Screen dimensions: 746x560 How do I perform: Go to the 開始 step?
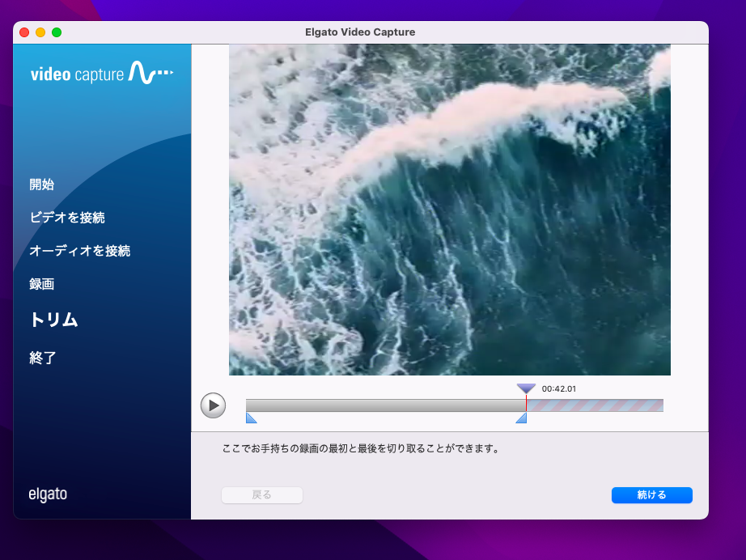[x=42, y=185]
